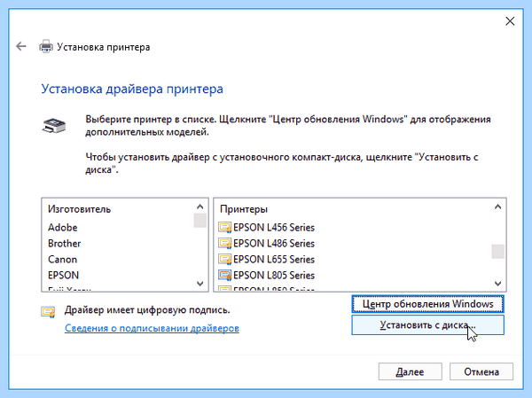532x398 pixels.
Task: Click the EPSON L805 Series driver icon
Action: click(x=225, y=275)
